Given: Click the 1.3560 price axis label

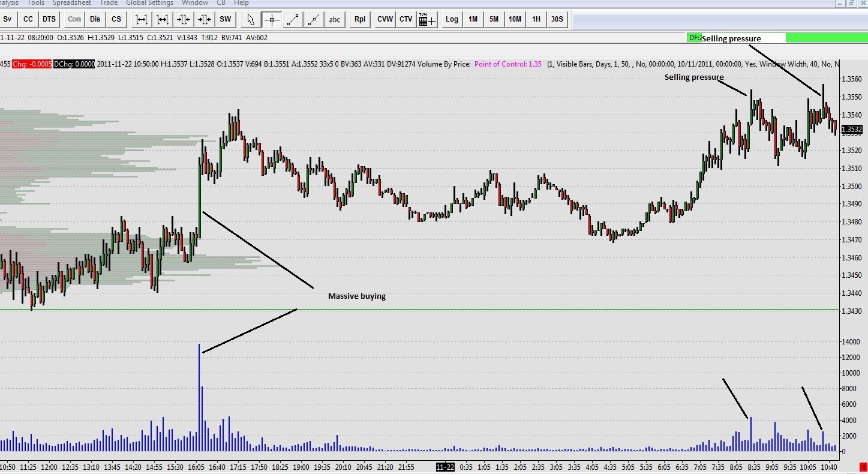Looking at the screenshot, I should pyautogui.click(x=852, y=79).
